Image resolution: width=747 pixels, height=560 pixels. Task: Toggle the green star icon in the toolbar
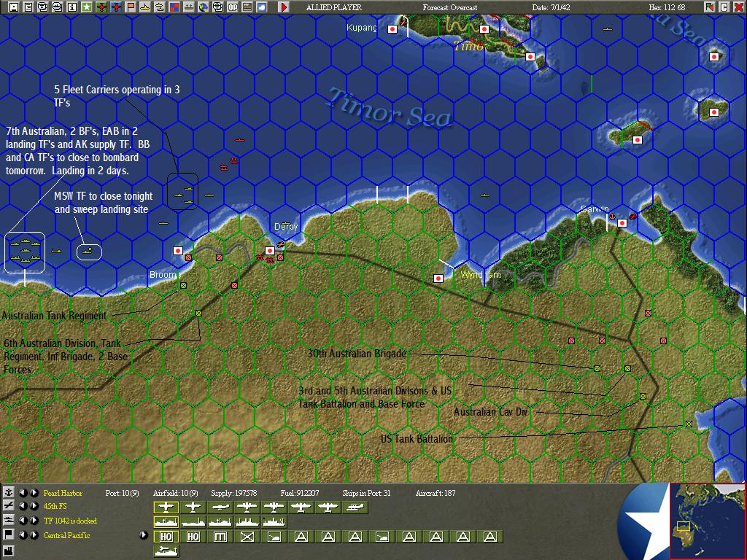point(86,7)
